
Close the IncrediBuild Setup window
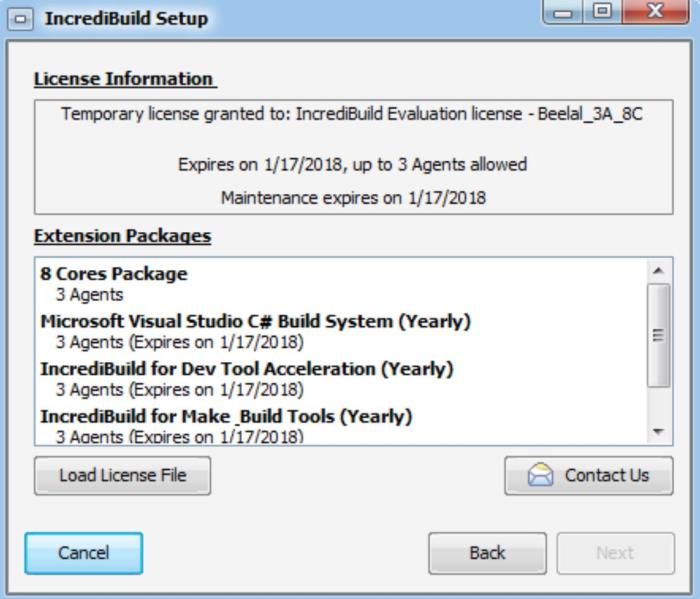coord(655,14)
